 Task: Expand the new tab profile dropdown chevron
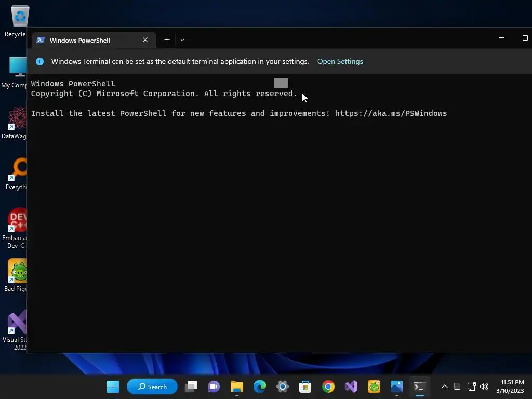[182, 40]
